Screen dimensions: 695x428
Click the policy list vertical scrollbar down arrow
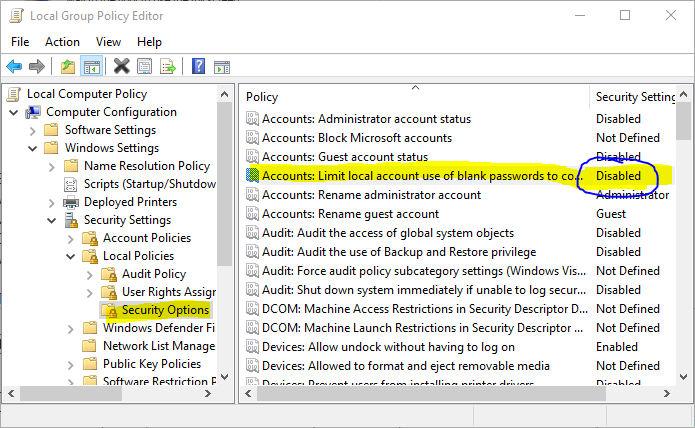coord(683,377)
